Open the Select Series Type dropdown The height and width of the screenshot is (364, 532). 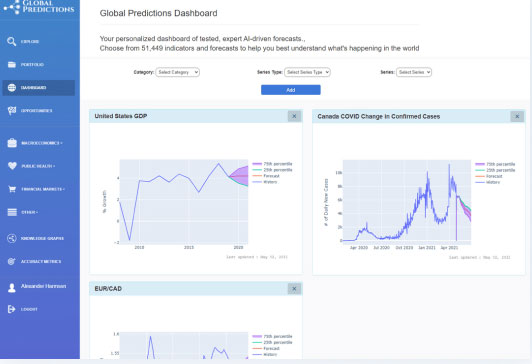[307, 72]
